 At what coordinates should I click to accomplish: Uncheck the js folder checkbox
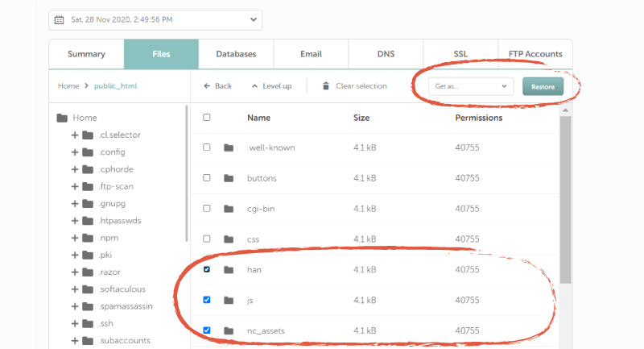[207, 300]
